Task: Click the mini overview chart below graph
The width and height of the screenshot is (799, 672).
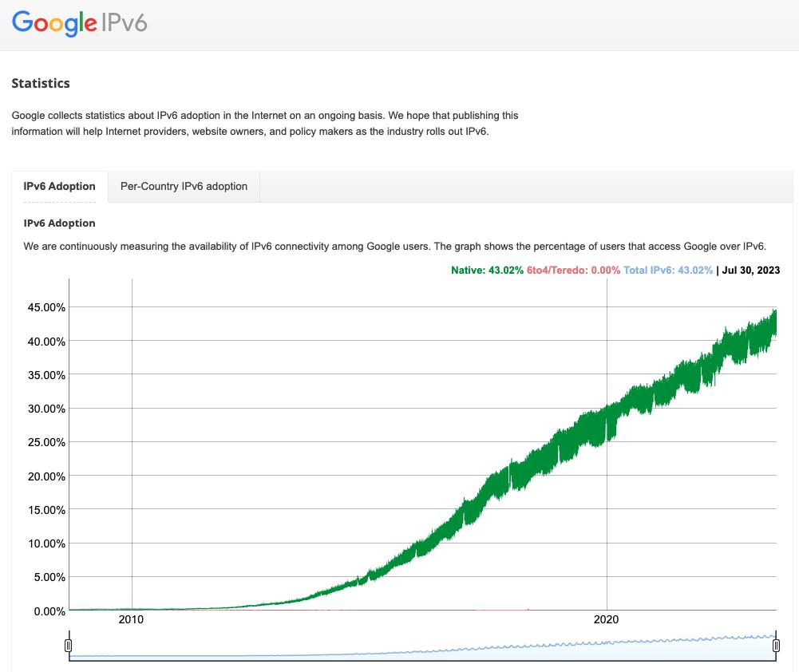Action: pyautogui.click(x=422, y=647)
